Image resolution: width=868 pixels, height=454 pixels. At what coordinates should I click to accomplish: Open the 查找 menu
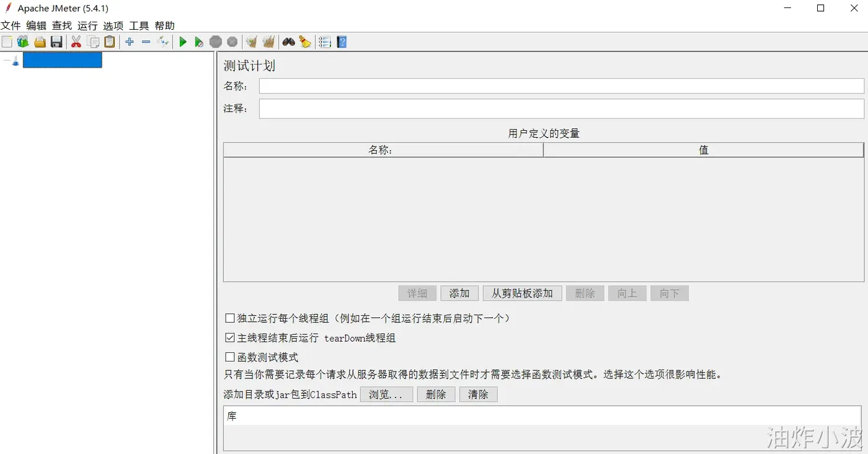pyautogui.click(x=62, y=25)
